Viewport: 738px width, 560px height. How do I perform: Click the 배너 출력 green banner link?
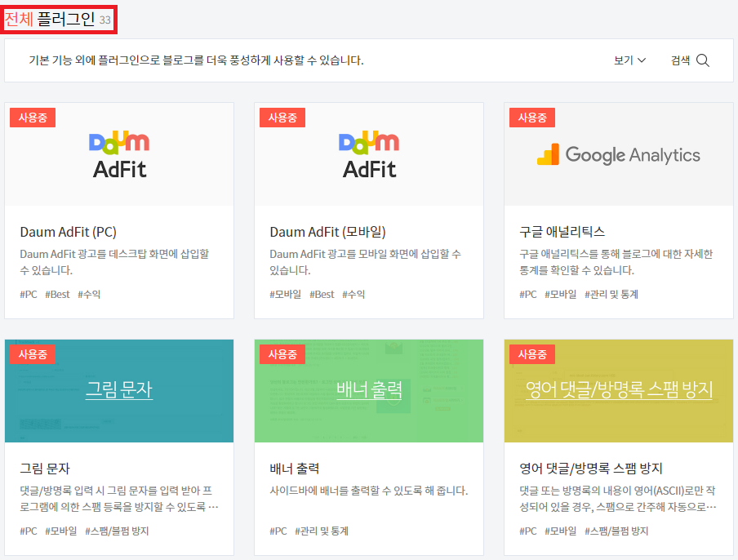pyautogui.click(x=369, y=389)
